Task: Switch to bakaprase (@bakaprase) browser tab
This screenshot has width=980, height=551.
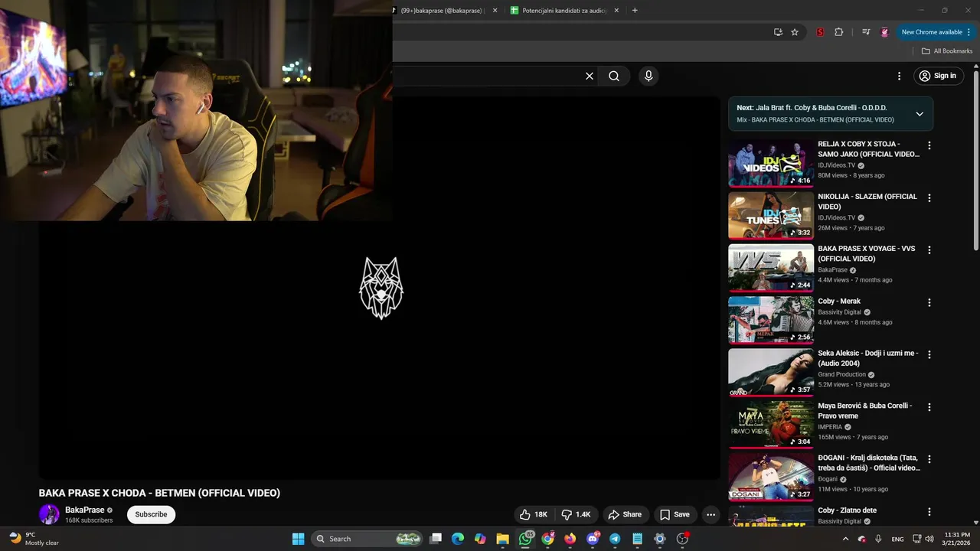Action: [x=444, y=11]
